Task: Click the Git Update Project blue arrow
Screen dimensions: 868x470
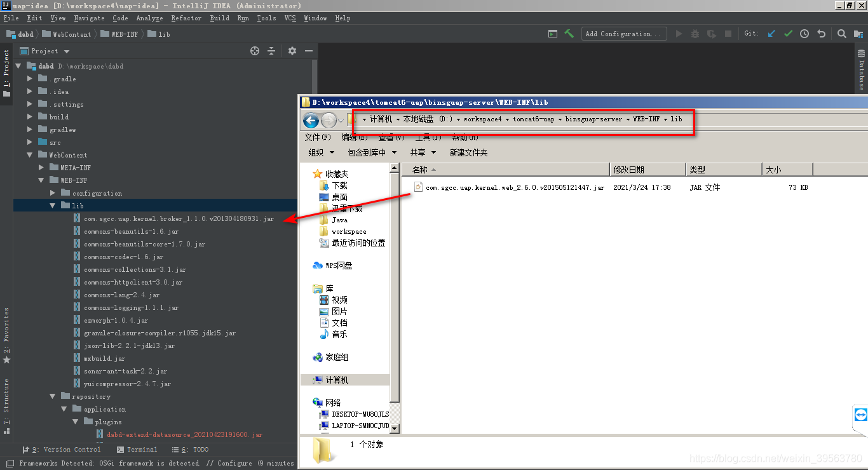Action: coord(772,34)
